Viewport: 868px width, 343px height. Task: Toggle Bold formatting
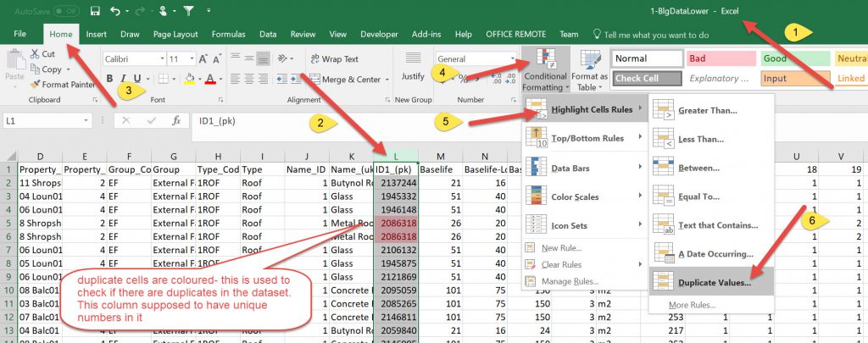pos(110,79)
